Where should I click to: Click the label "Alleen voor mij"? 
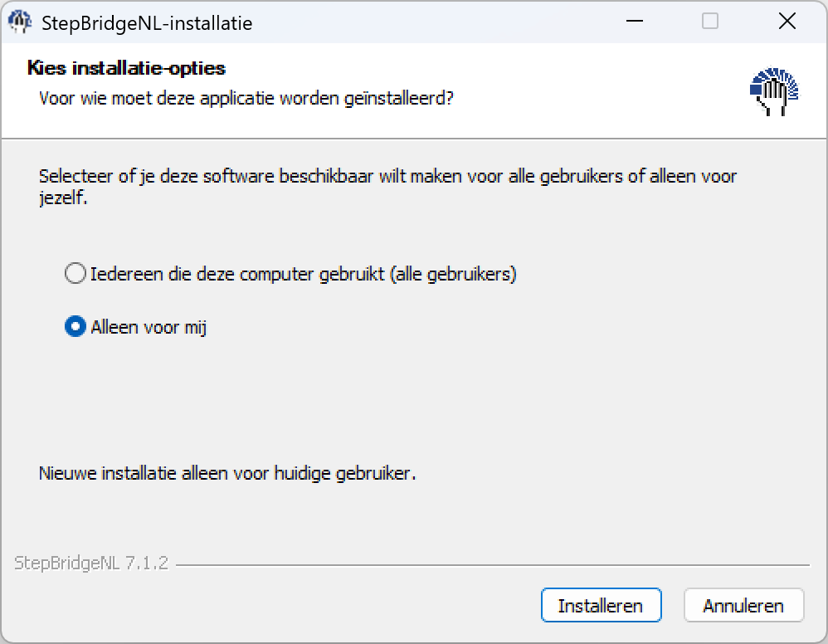[x=148, y=327]
